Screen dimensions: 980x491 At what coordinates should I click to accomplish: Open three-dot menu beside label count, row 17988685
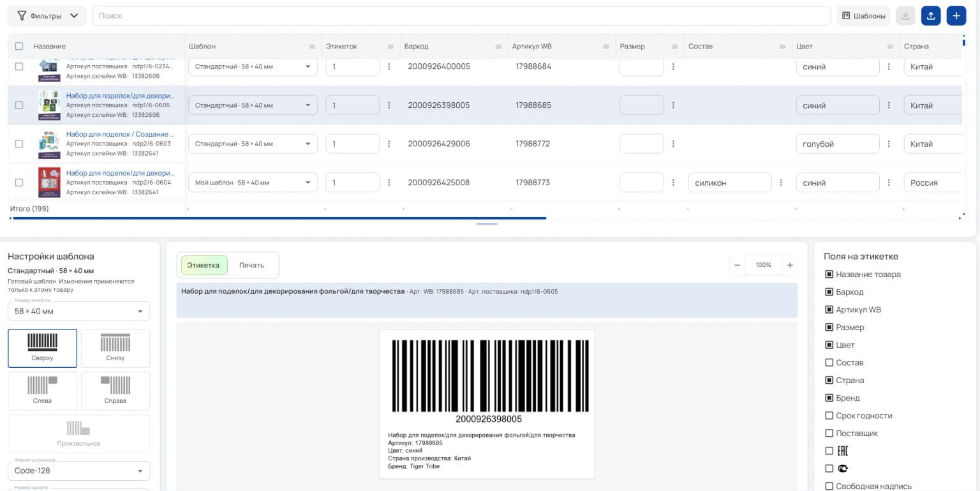tap(389, 105)
